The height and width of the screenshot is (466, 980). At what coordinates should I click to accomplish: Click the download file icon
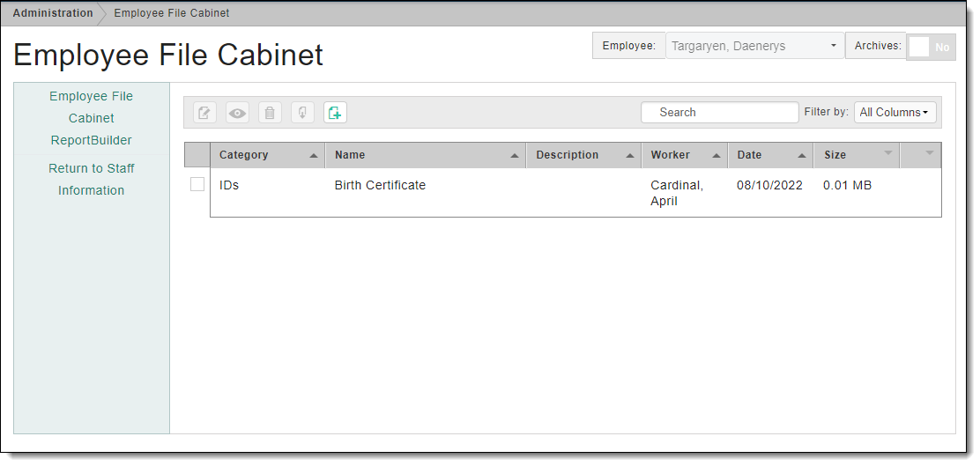tap(302, 113)
